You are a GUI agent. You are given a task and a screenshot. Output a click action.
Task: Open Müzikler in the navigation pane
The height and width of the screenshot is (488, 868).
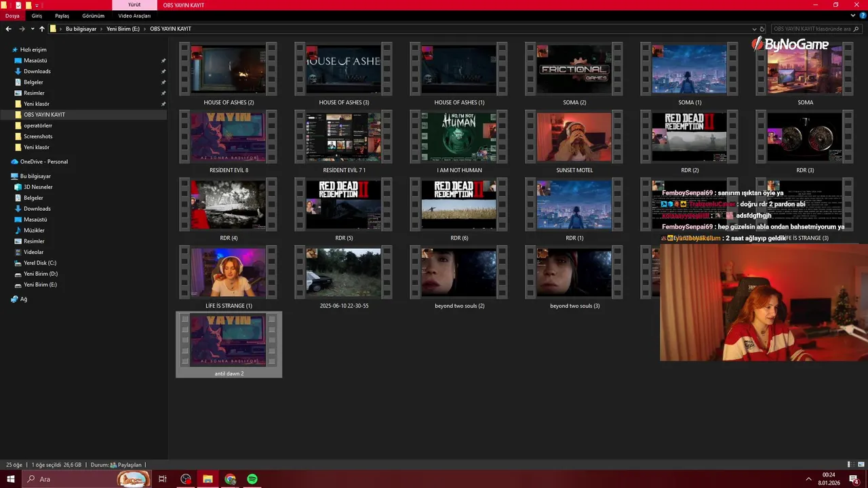pos(34,230)
